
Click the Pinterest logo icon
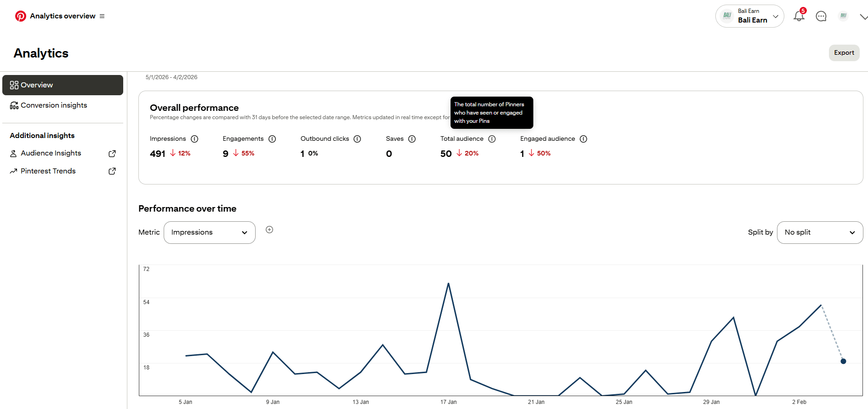(21, 16)
